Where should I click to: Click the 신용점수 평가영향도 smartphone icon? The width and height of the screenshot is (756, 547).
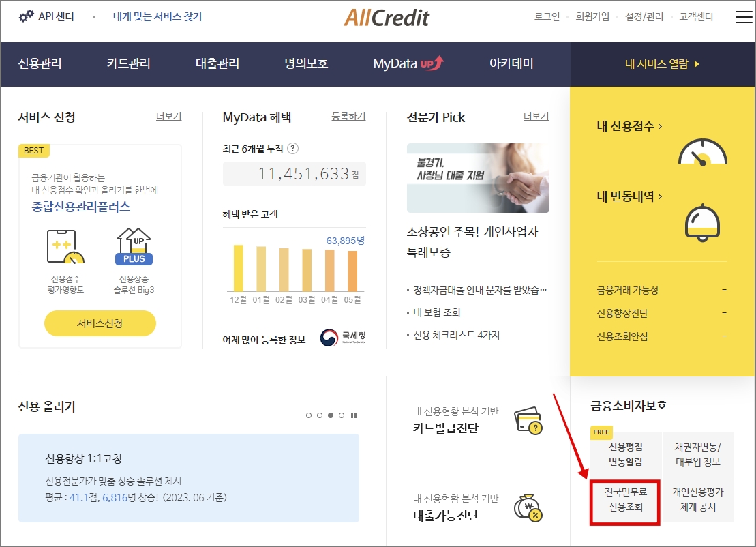65,246
